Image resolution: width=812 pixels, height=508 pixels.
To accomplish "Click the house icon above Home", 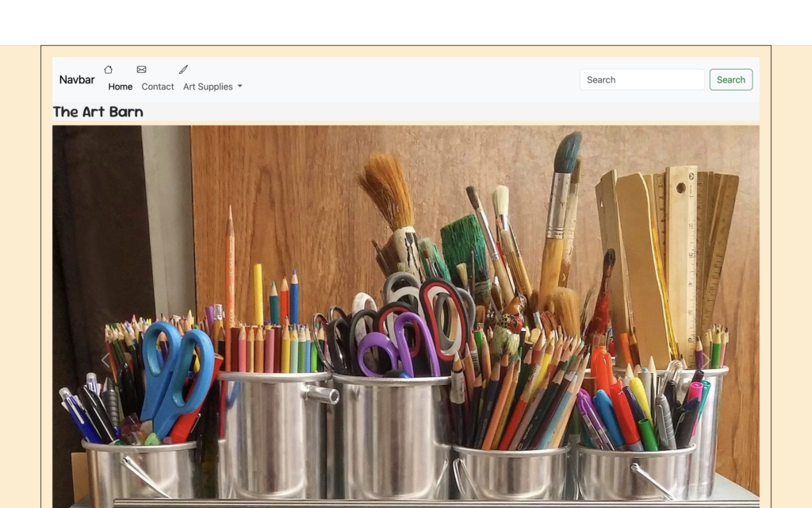I will coord(108,70).
